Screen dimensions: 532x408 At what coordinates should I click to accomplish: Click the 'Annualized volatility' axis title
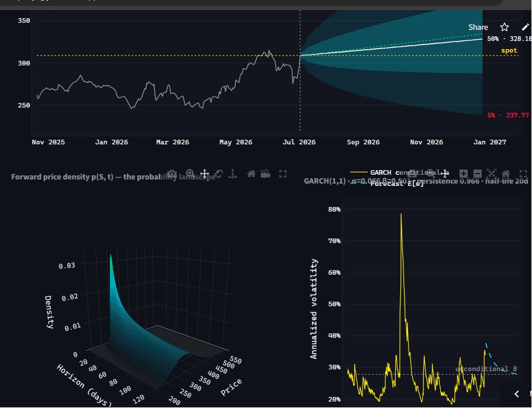[314, 309]
